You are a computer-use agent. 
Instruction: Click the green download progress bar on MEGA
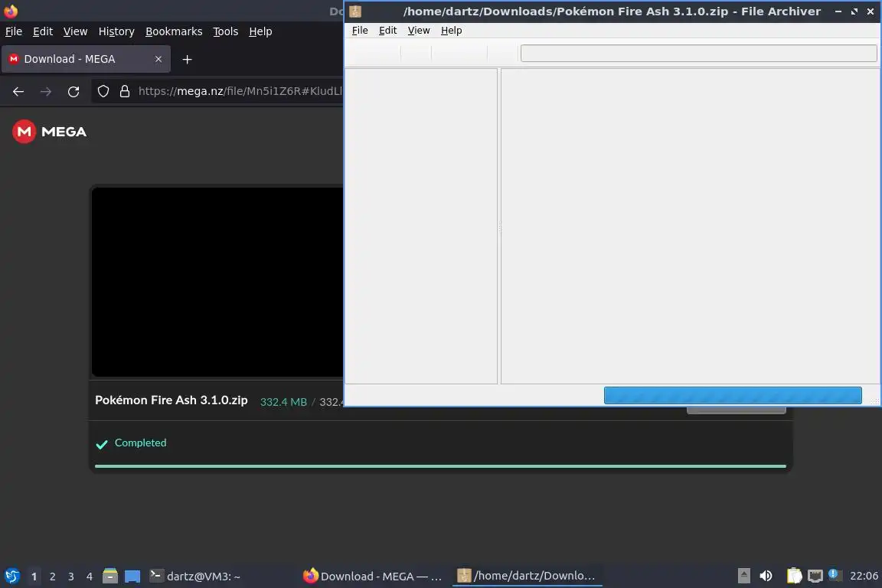(x=440, y=466)
